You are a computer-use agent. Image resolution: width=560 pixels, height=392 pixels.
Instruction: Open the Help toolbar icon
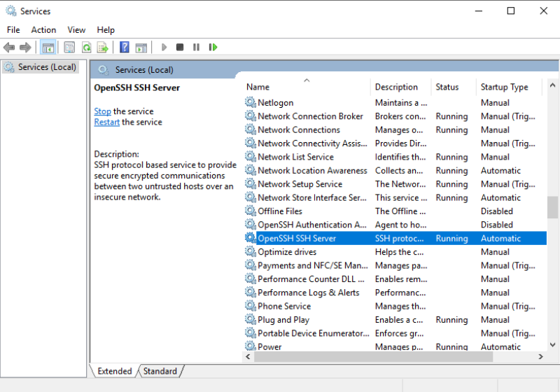pos(125,47)
